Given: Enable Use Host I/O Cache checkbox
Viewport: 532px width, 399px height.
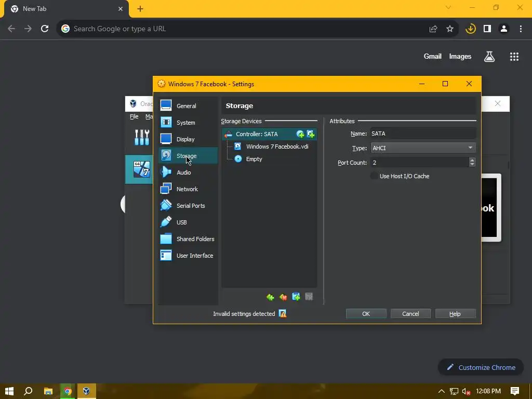Looking at the screenshot, I should (x=374, y=176).
